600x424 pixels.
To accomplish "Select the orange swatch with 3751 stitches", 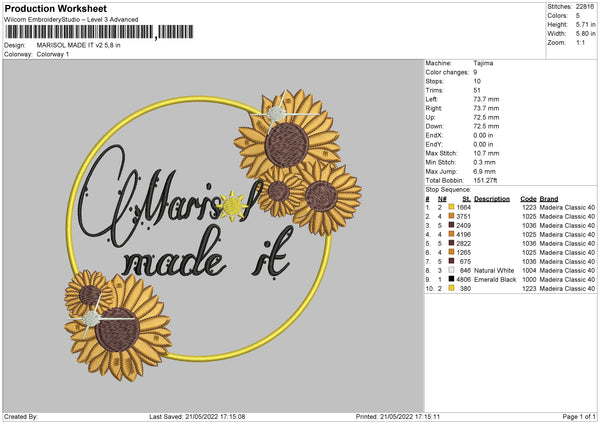I will [453, 215].
